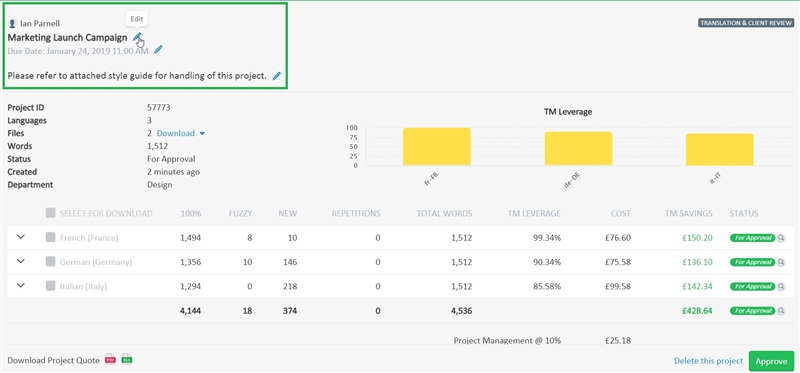800x373 pixels.
Task: Expand the Italian (Italy) row
Action: [x=21, y=285]
